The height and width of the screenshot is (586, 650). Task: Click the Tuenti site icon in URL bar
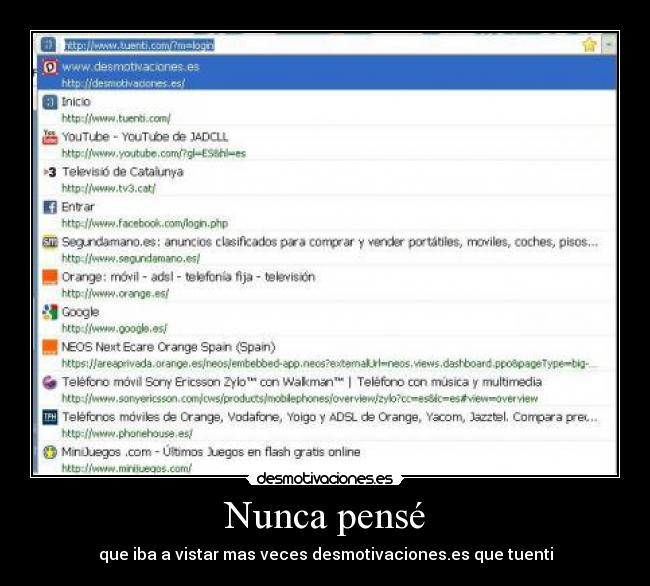(49, 44)
